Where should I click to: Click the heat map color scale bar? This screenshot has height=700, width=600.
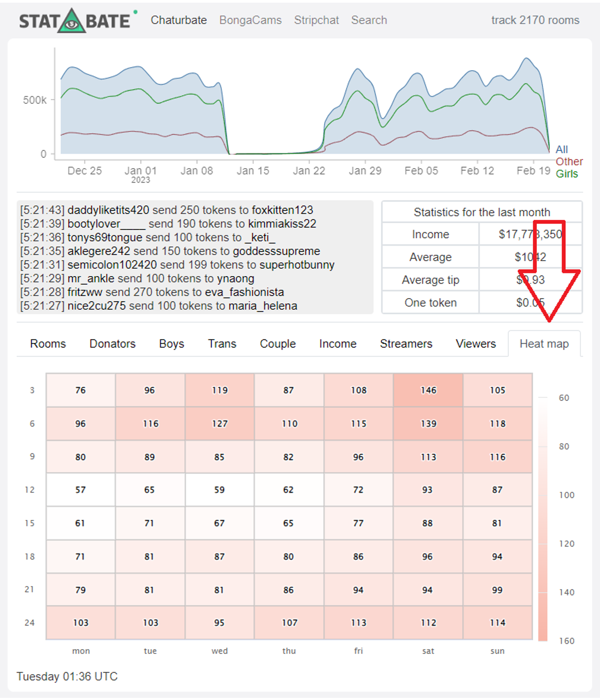pyautogui.click(x=543, y=519)
